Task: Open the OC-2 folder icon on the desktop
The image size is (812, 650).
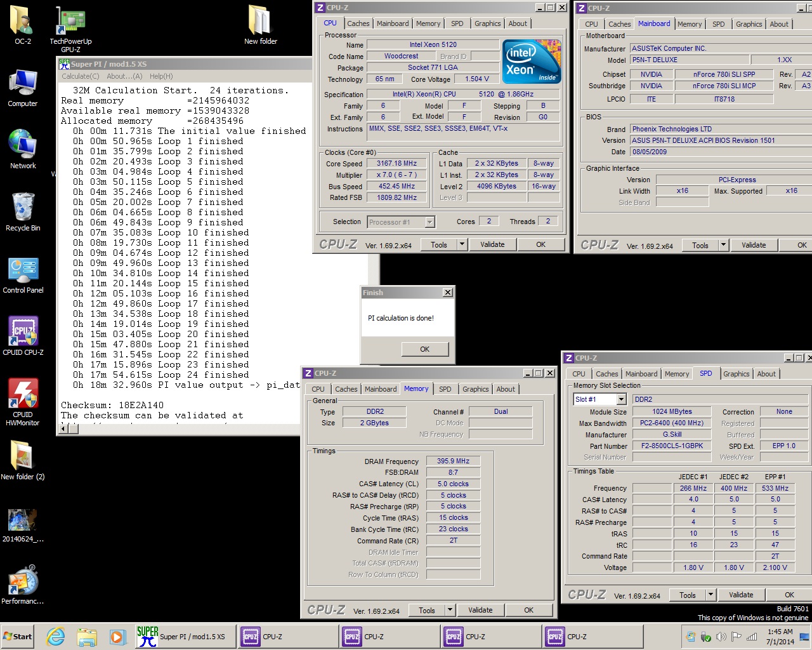Action: click(x=22, y=25)
